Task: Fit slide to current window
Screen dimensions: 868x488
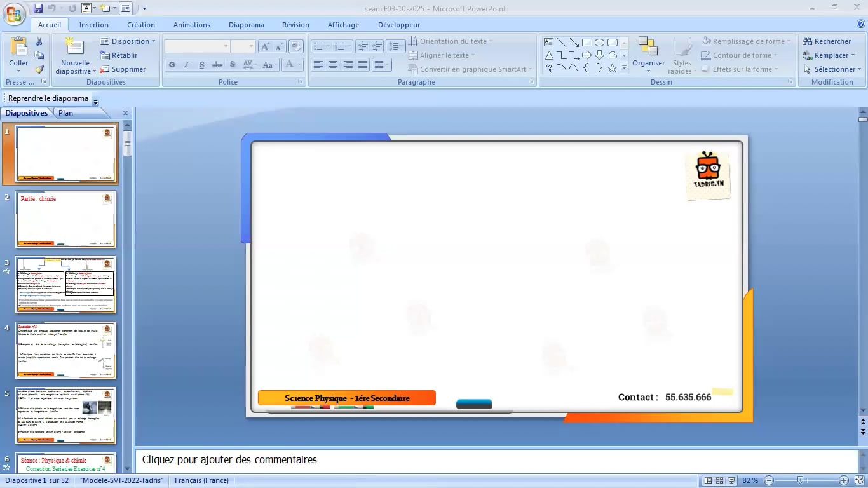Action: [x=858, y=480]
